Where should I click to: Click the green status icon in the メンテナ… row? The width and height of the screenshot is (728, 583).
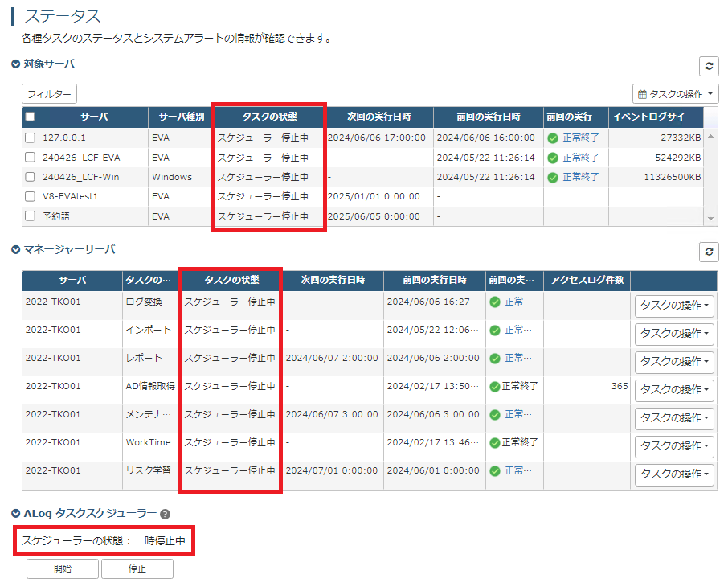[x=495, y=415]
